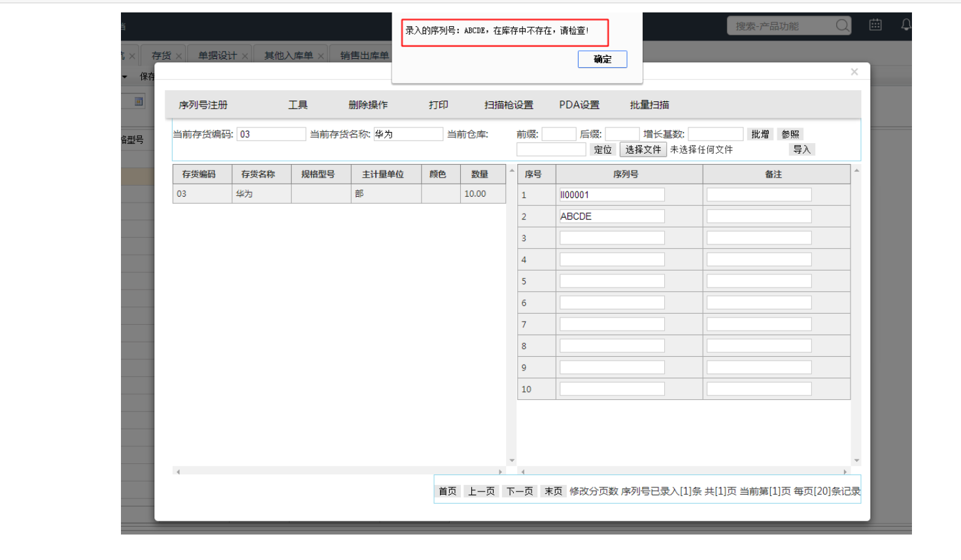Image resolution: width=961 pixels, height=560 pixels.
Task: Click the 批增 button
Action: [x=760, y=134]
